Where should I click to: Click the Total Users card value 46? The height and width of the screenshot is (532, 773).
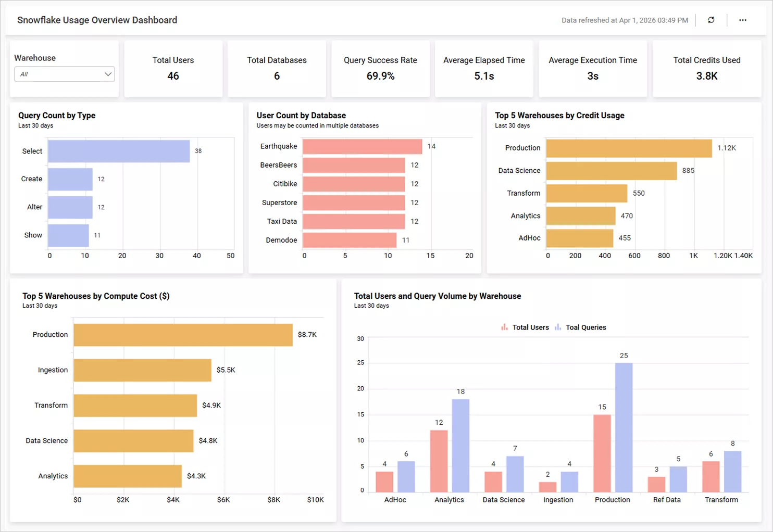(173, 76)
